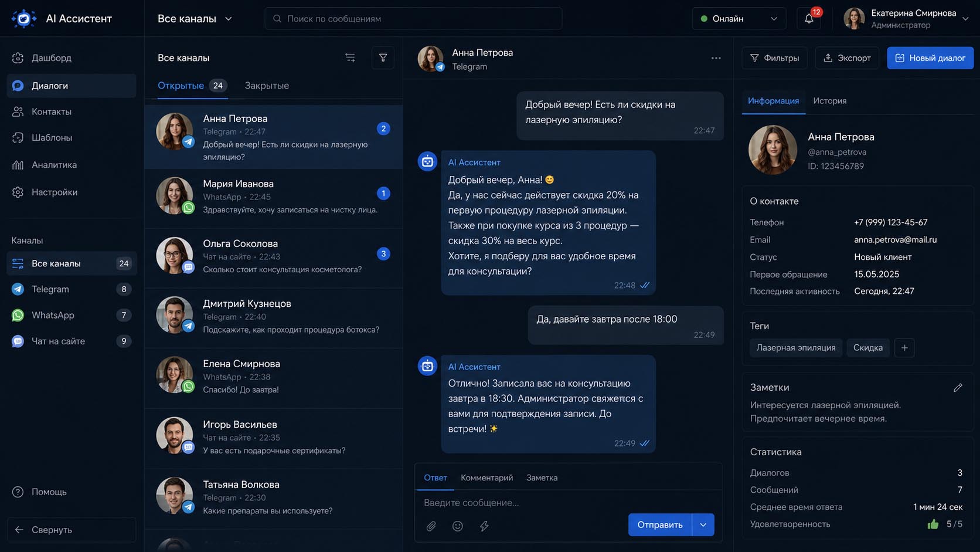The image size is (980, 552).
Task: Open the emoji picker icon
Action: tap(458, 526)
